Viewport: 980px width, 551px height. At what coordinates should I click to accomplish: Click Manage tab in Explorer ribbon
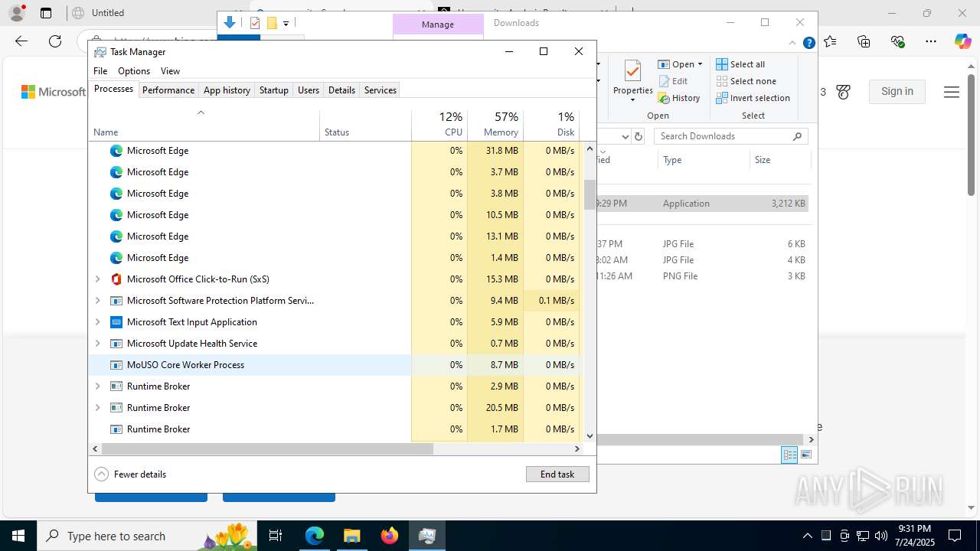438,24
